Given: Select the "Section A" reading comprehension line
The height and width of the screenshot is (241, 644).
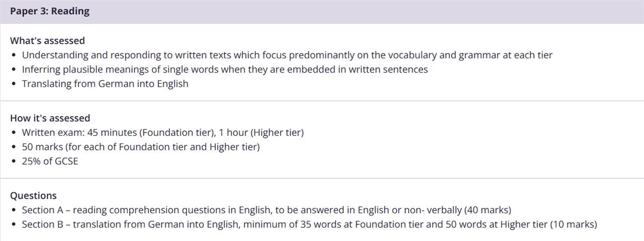Looking at the screenshot, I should coord(267,210).
